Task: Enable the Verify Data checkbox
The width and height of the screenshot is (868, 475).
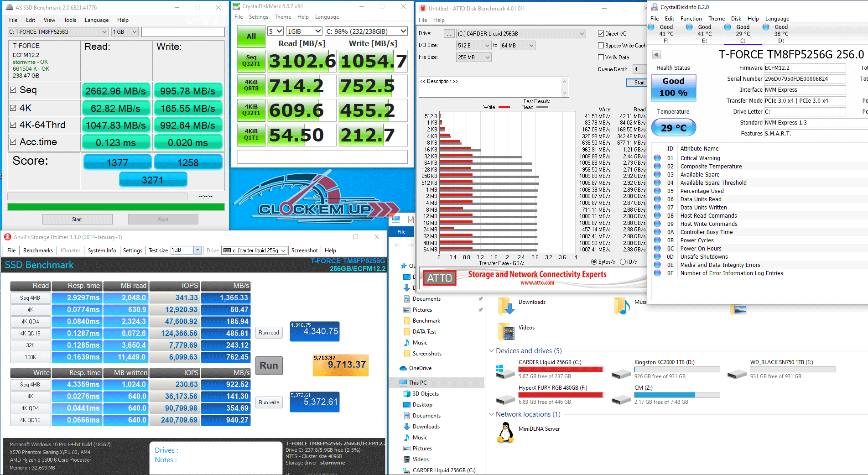Action: pyautogui.click(x=601, y=57)
